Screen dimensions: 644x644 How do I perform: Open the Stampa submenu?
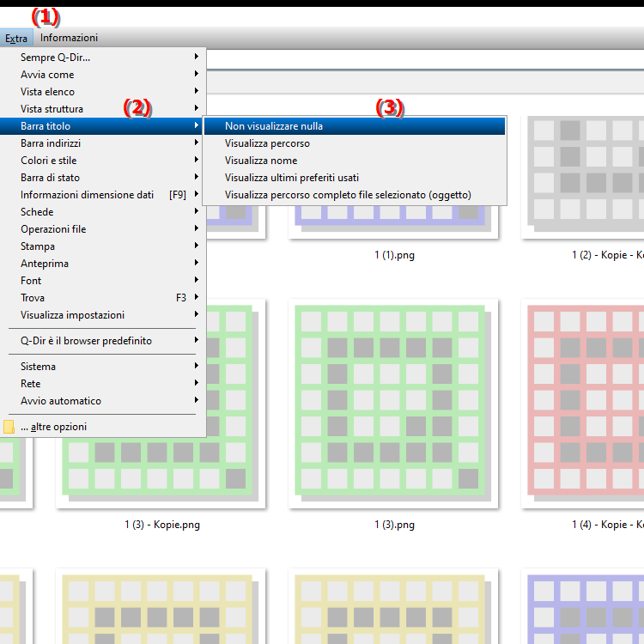coord(102,246)
